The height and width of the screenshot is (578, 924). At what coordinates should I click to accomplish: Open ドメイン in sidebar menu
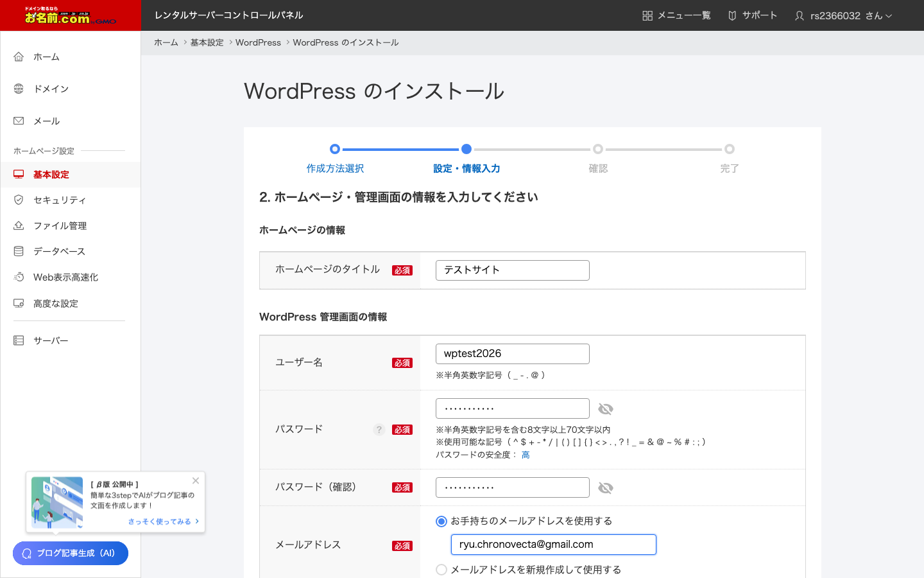(x=71, y=89)
